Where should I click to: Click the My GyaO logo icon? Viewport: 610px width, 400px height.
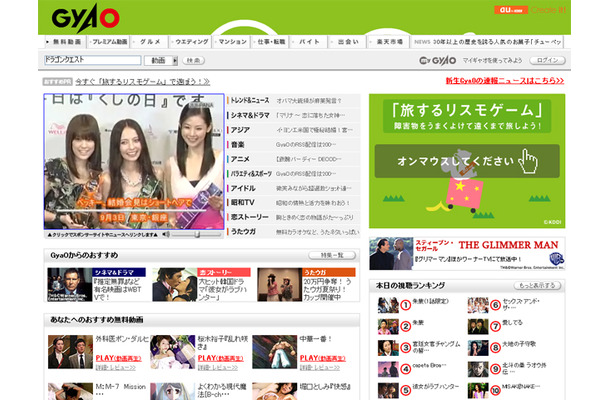pos(437,60)
